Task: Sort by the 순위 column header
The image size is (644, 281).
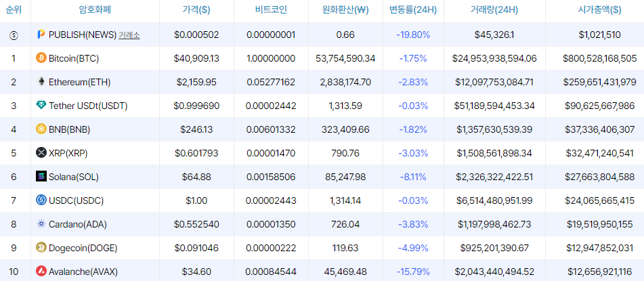Action: tap(14, 10)
